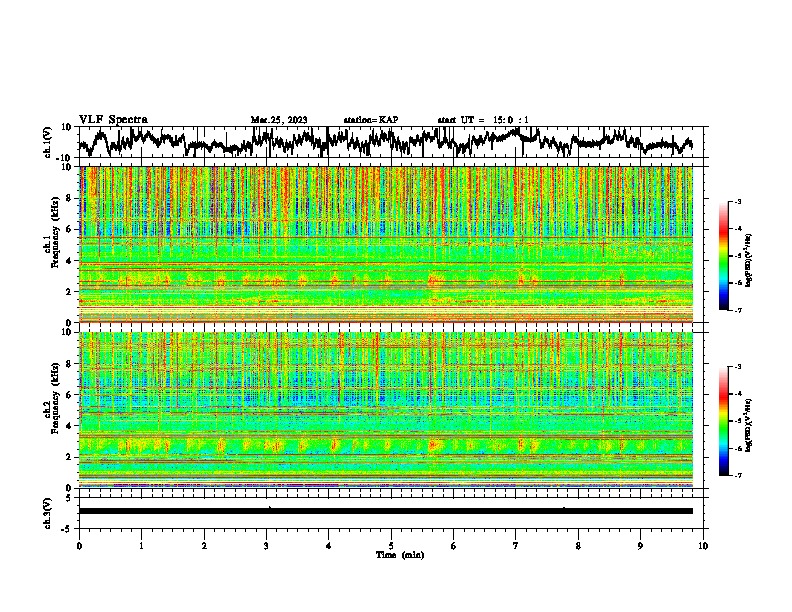792x612 pixels.
Task: Click the 'start UT = 15:0 :1' text
Action: click(x=483, y=120)
